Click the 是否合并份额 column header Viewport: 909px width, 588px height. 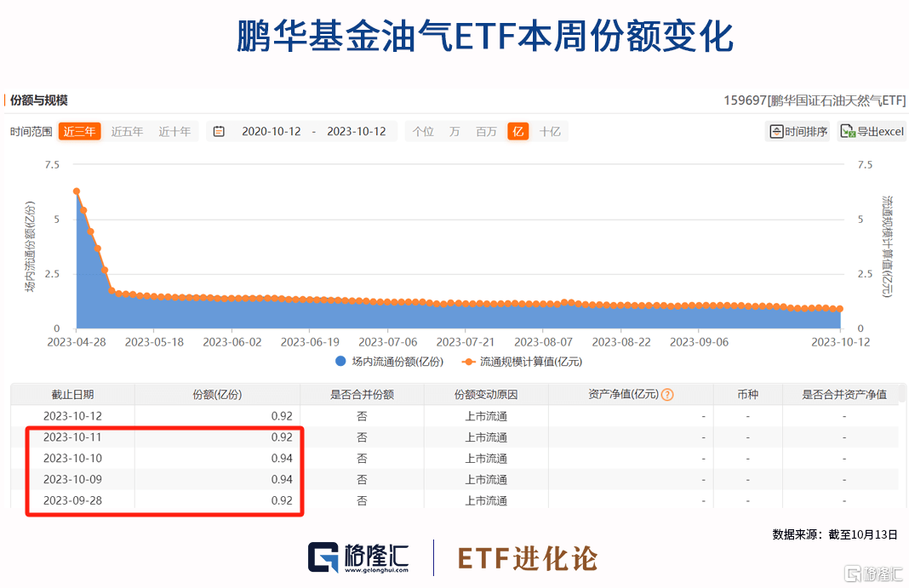click(363, 395)
